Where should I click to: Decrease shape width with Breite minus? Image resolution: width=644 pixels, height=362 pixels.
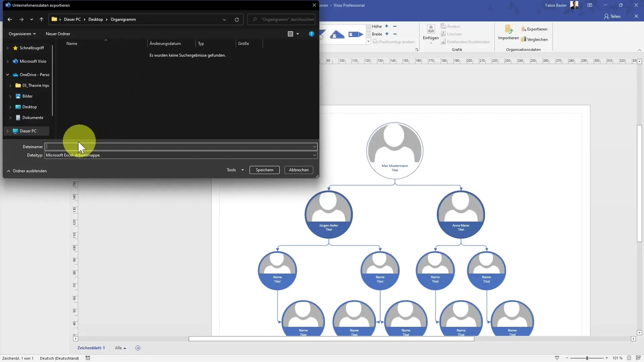(x=395, y=34)
